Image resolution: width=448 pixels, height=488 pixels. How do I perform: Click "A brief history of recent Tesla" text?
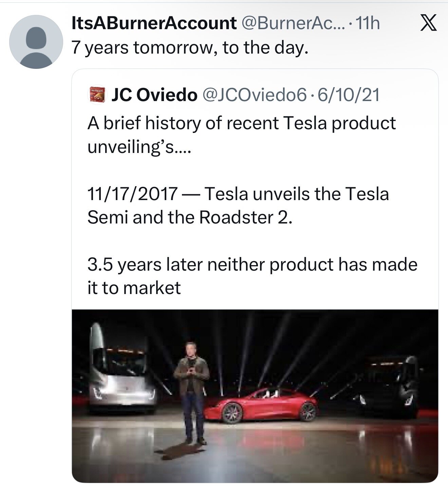coord(241,123)
